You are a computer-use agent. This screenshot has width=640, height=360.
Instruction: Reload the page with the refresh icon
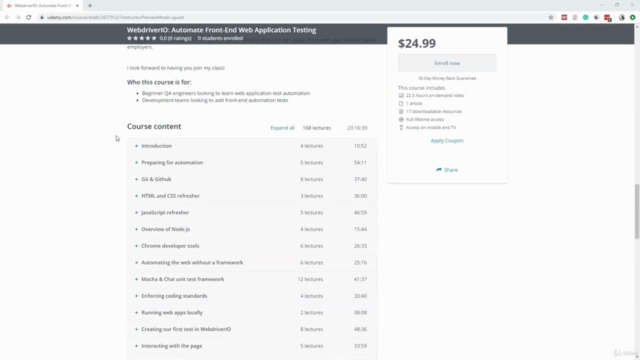(x=29, y=18)
